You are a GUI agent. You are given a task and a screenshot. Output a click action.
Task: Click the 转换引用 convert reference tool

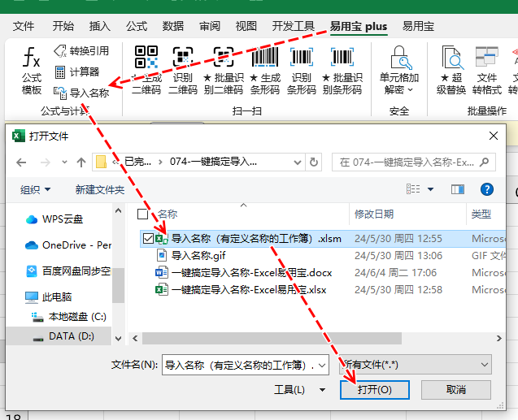pos(81,51)
